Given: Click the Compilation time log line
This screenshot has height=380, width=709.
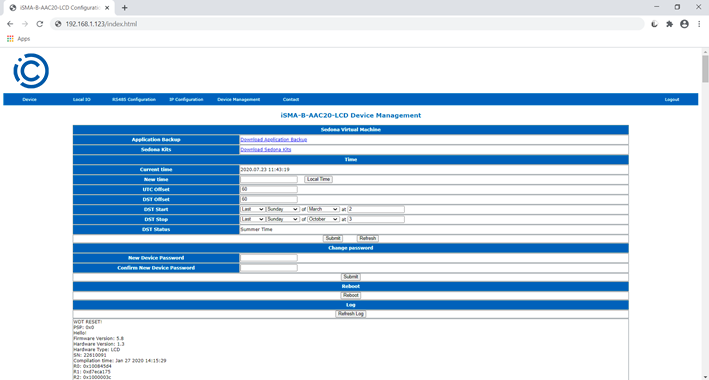Looking at the screenshot, I should 120,361.
